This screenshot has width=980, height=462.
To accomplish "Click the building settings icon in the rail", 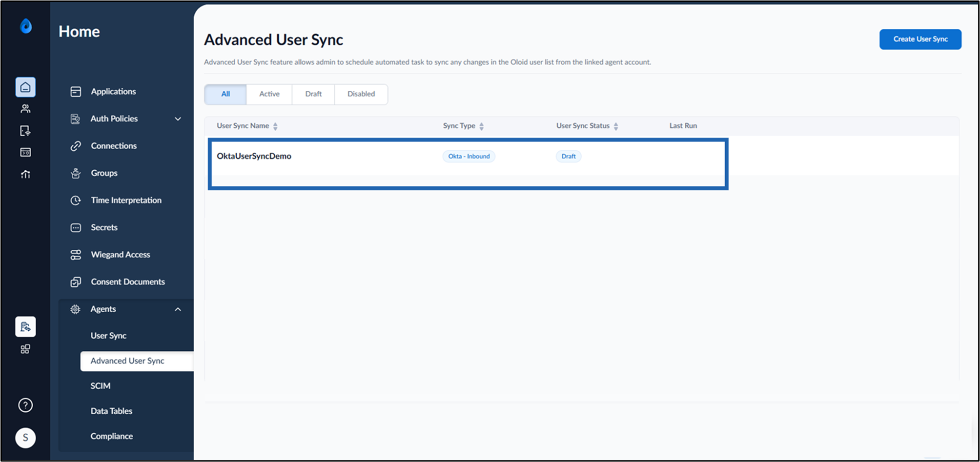I will 25,327.
